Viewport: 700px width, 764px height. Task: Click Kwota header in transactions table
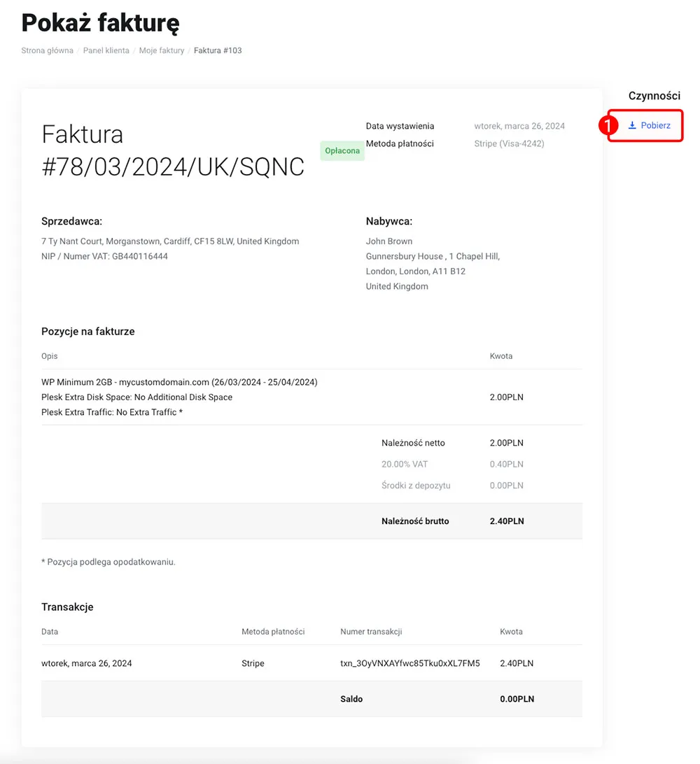click(512, 632)
